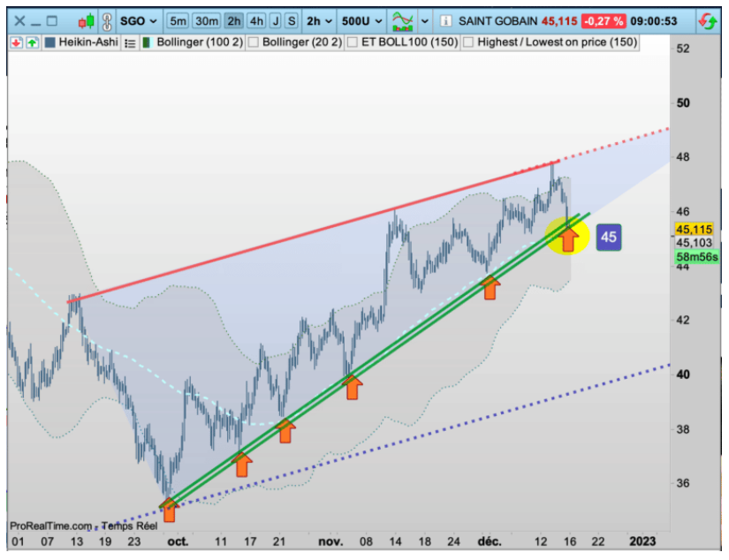Click the 45,115 yellow price label
This screenshot has height=560, width=729.
pyautogui.click(x=694, y=229)
